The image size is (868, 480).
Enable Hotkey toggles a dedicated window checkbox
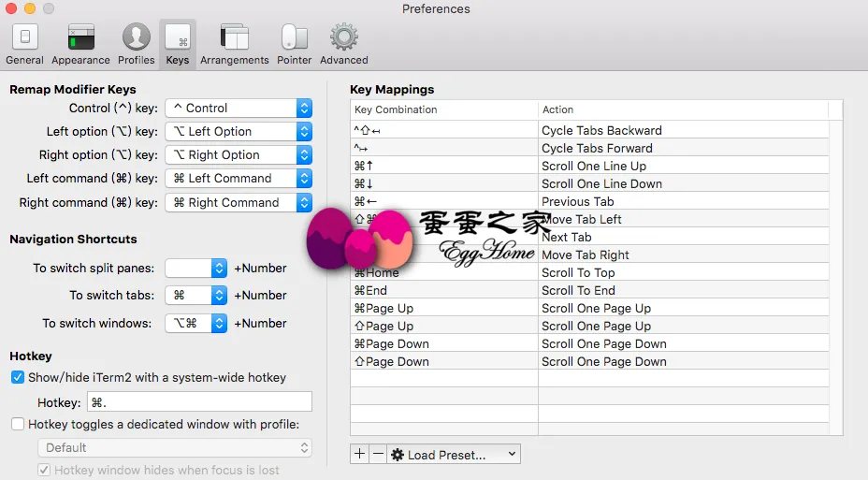(18, 424)
